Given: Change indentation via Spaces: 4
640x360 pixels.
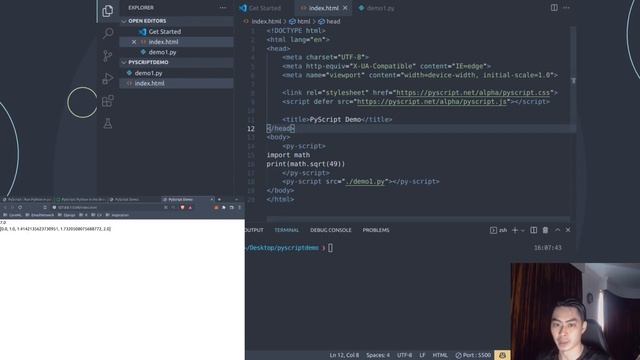Looking at the screenshot, I should click(x=378, y=355).
